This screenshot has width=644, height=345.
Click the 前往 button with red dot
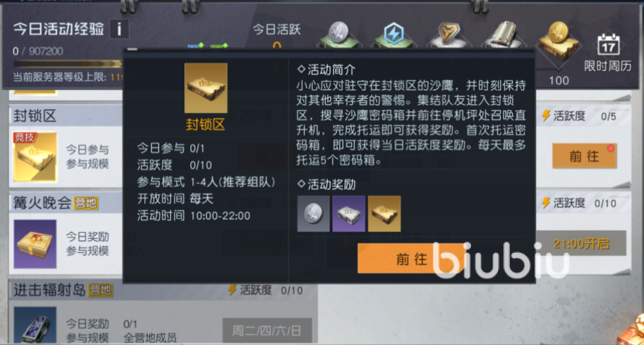pyautogui.click(x=584, y=156)
